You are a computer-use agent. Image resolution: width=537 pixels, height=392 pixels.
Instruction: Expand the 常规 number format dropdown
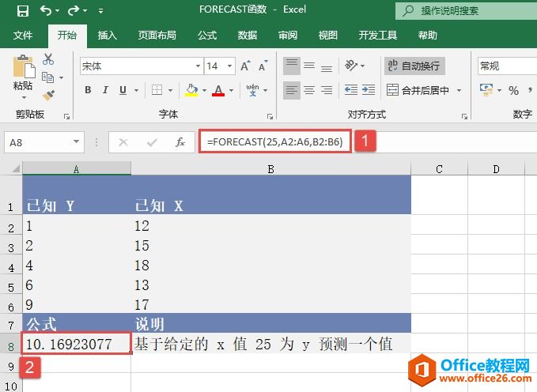pos(506,66)
